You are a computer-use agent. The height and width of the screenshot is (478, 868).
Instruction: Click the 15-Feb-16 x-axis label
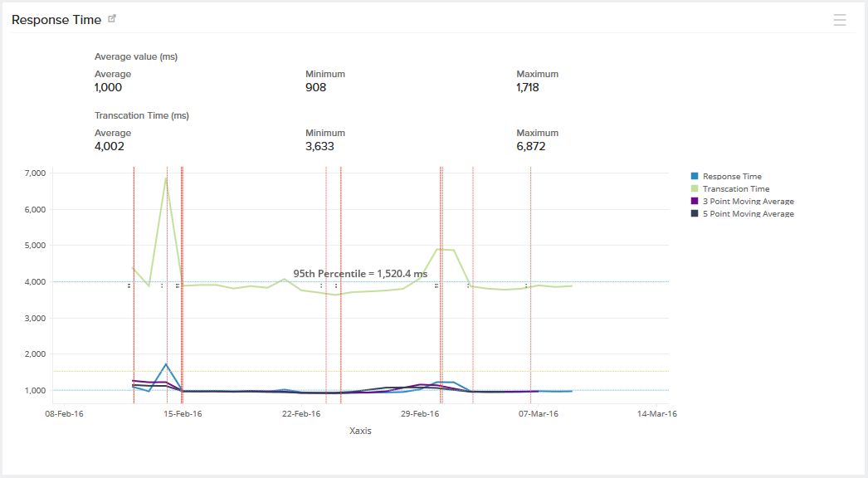pyautogui.click(x=182, y=414)
